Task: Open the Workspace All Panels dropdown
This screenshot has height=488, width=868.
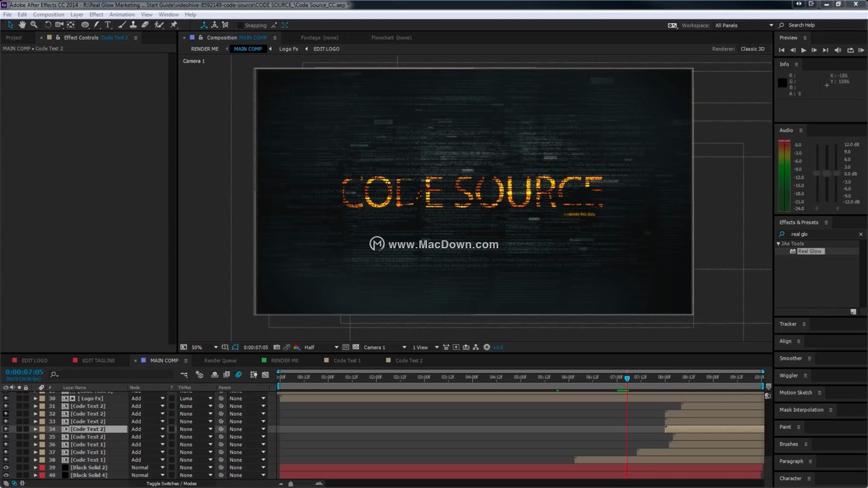Action: (744, 25)
